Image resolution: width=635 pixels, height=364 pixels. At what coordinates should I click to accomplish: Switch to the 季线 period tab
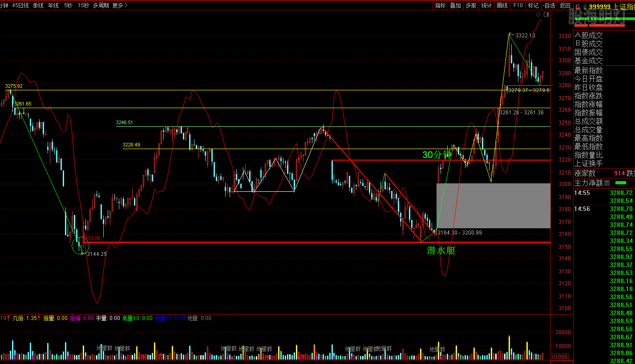point(38,5)
